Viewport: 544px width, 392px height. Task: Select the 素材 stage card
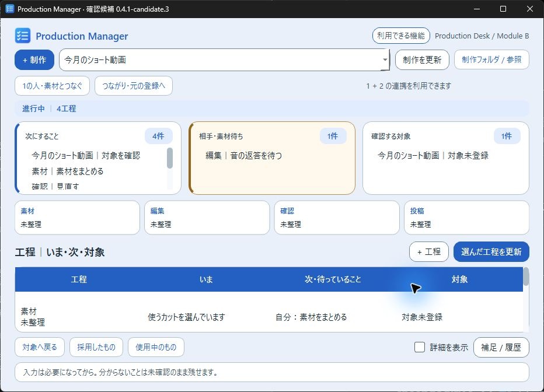click(77, 218)
